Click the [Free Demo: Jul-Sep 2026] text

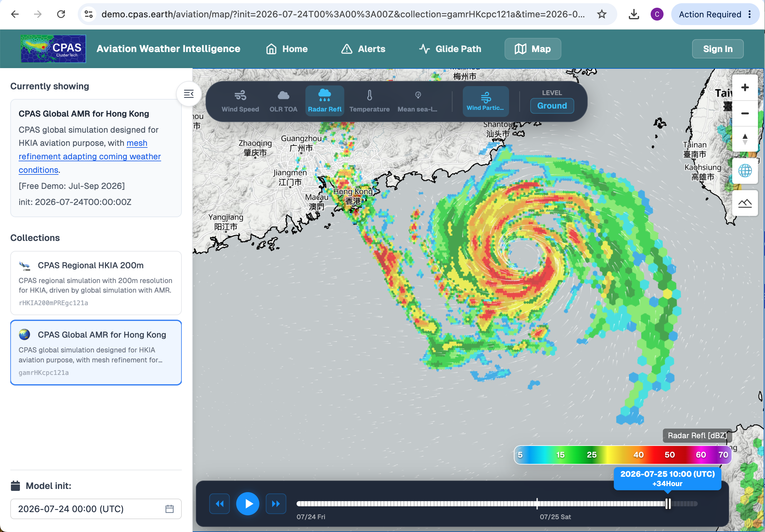pos(72,186)
